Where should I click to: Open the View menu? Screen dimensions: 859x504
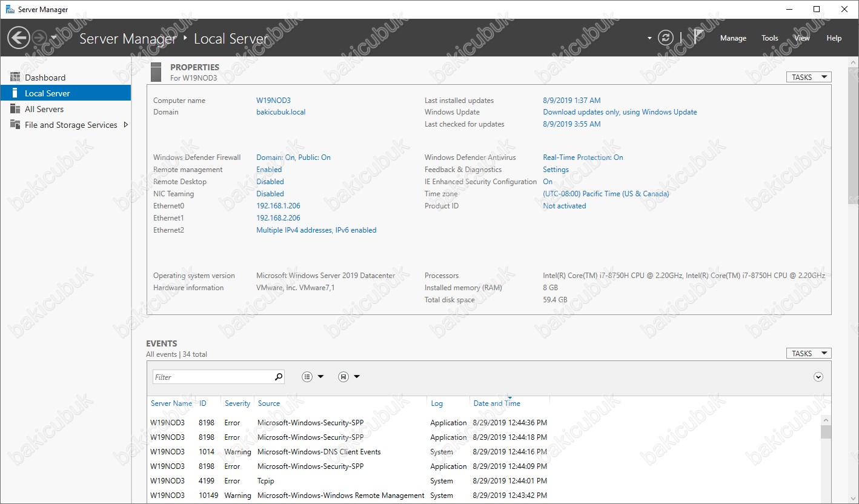coord(802,38)
